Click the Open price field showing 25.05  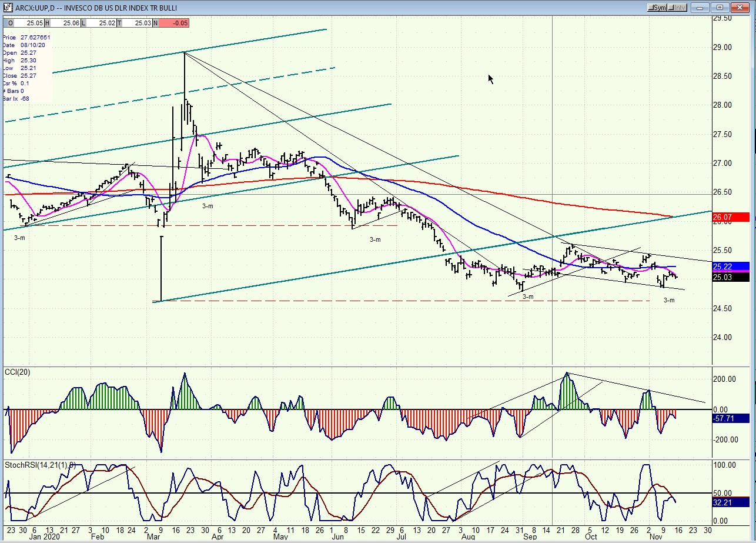tap(28, 23)
